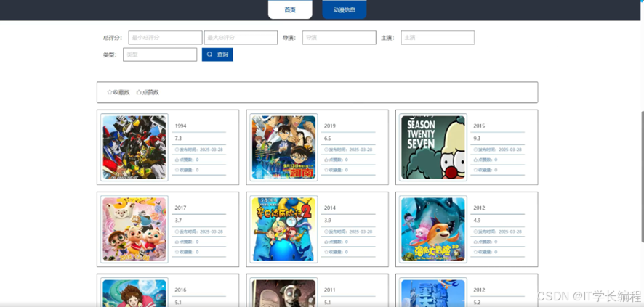Viewport: 644px width, 307px height.
Task: Click the year 1994 text
Action: point(180,126)
